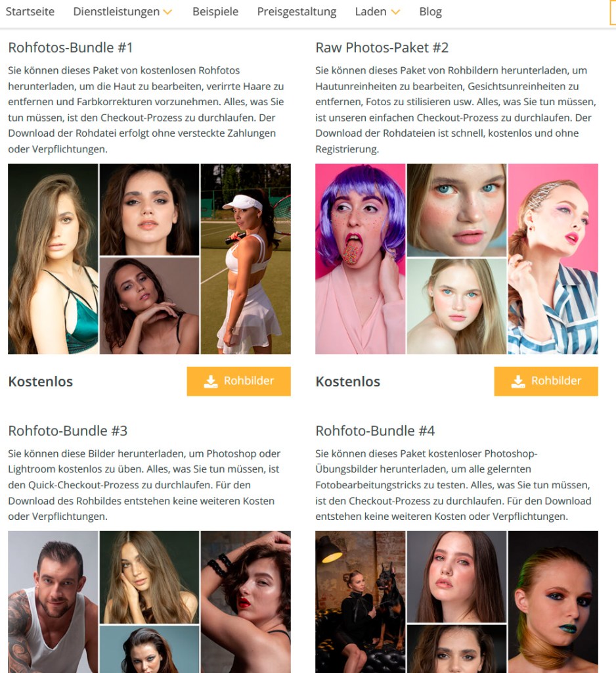Go to the Beispiele page
Screen dimensions: 616x673
[x=215, y=12]
